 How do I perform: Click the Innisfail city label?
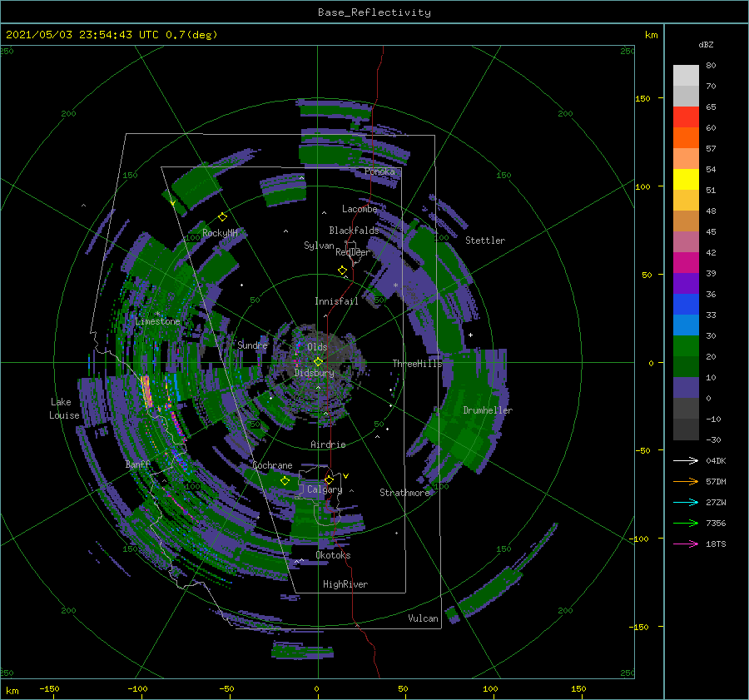(x=336, y=301)
